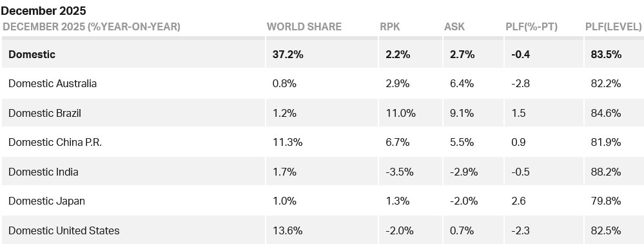Select the Domestic United States row label
644x244 pixels.
tap(64, 230)
